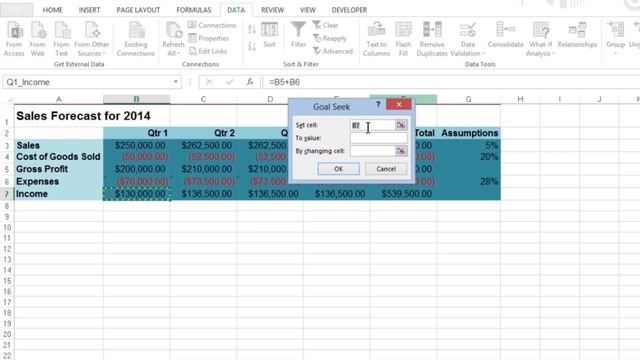Cancel the Goal Seek dialog
This screenshot has width=640, height=360.
[386, 169]
